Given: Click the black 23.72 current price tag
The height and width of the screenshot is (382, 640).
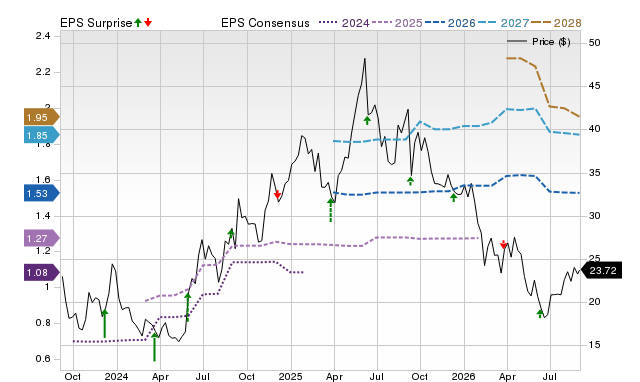Looking at the screenshot, I should [x=601, y=271].
